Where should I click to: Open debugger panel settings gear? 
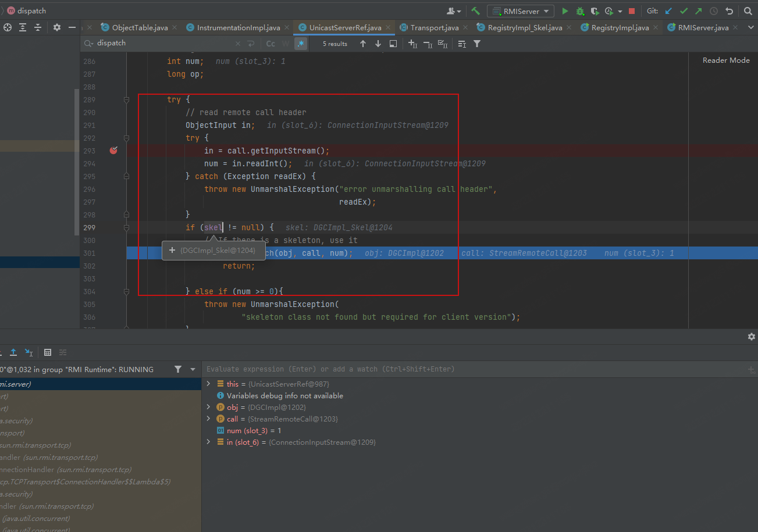[751, 337]
